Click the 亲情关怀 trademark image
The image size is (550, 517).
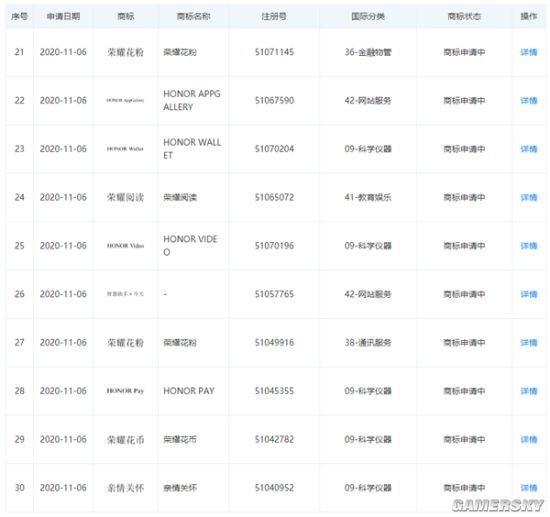point(125,488)
